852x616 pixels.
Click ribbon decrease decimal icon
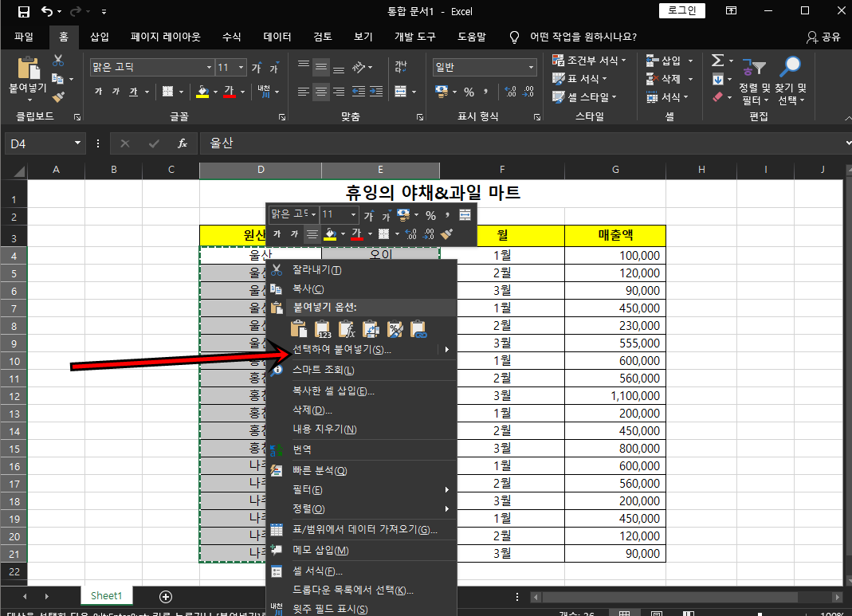(528, 92)
